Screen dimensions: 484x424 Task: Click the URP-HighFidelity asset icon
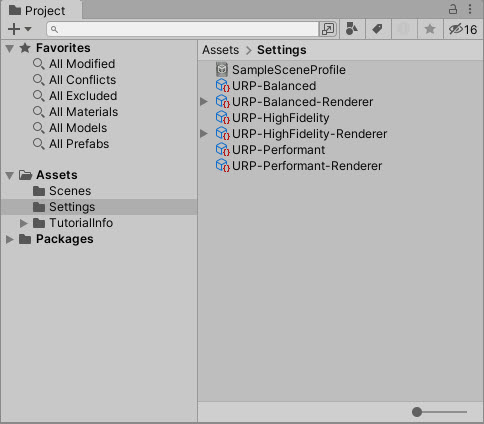(223, 118)
